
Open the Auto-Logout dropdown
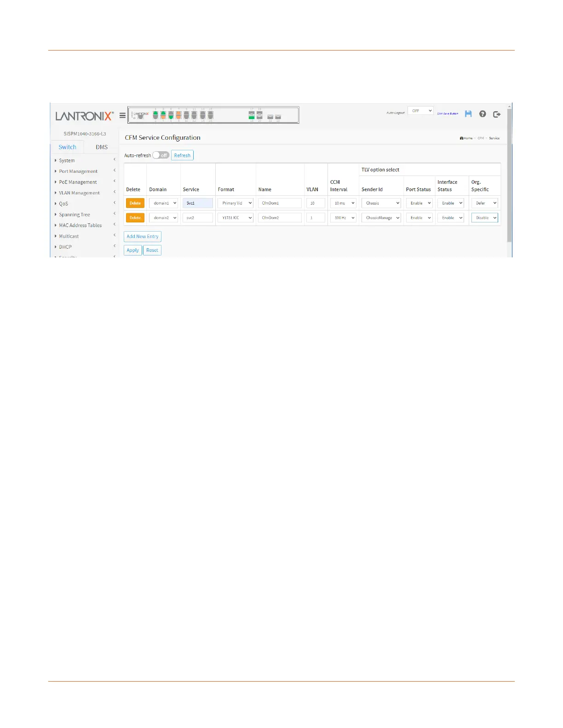420,111
